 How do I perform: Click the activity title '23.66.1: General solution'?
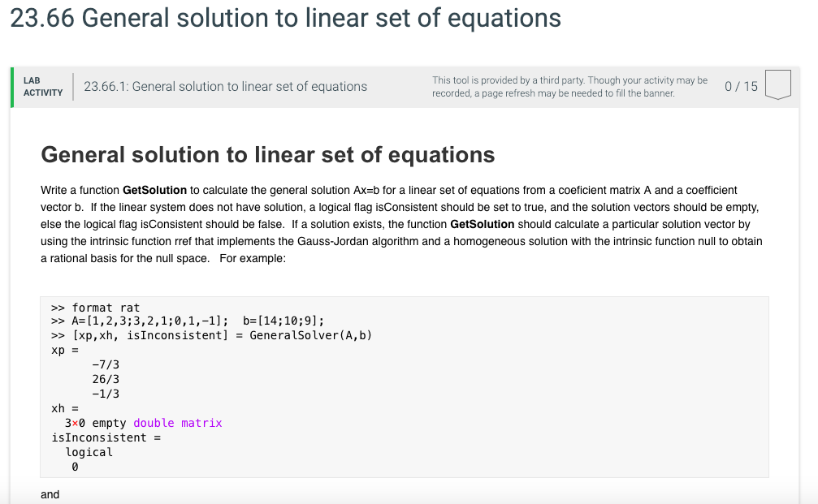(224, 86)
